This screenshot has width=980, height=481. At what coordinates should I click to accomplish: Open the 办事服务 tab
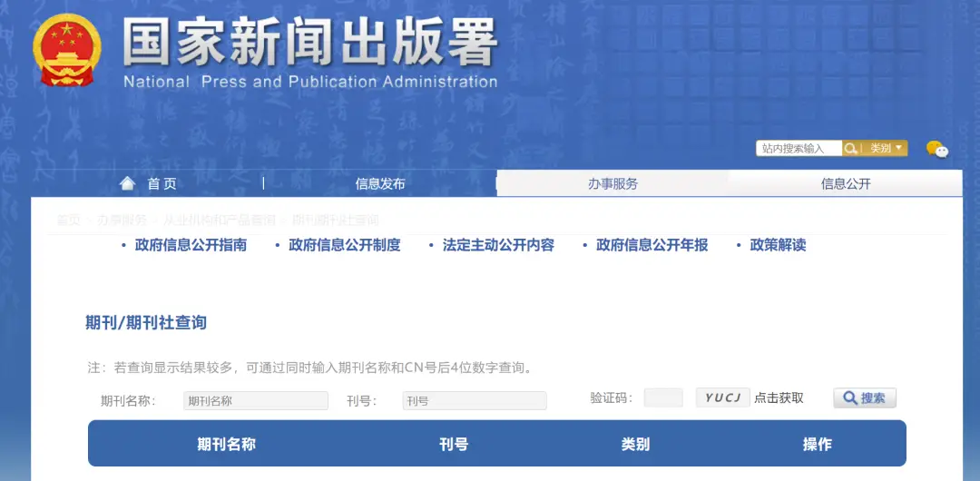coord(612,184)
